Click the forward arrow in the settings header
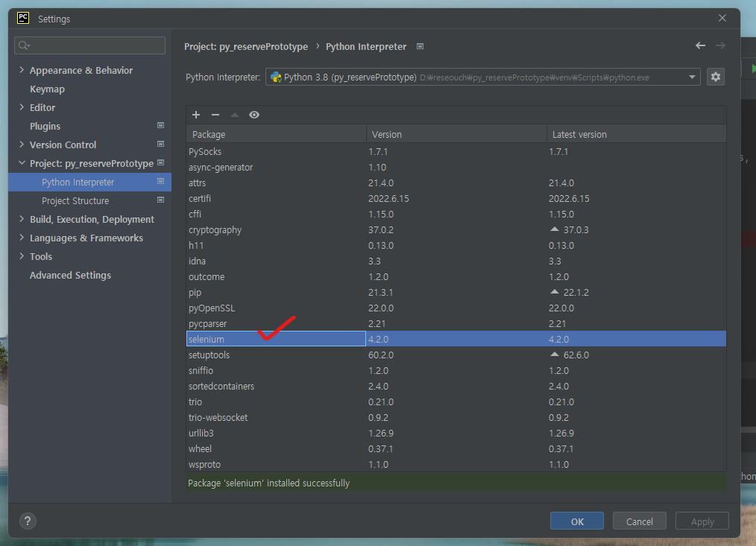 pos(720,45)
